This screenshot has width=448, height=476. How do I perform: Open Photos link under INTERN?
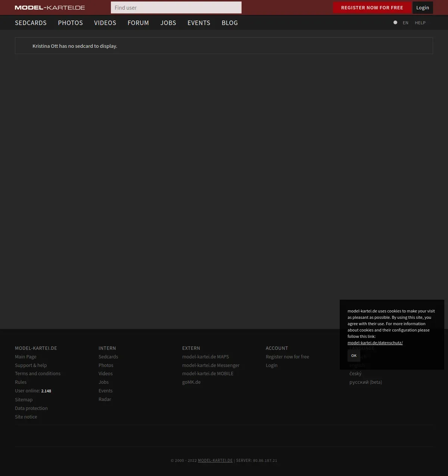click(106, 365)
